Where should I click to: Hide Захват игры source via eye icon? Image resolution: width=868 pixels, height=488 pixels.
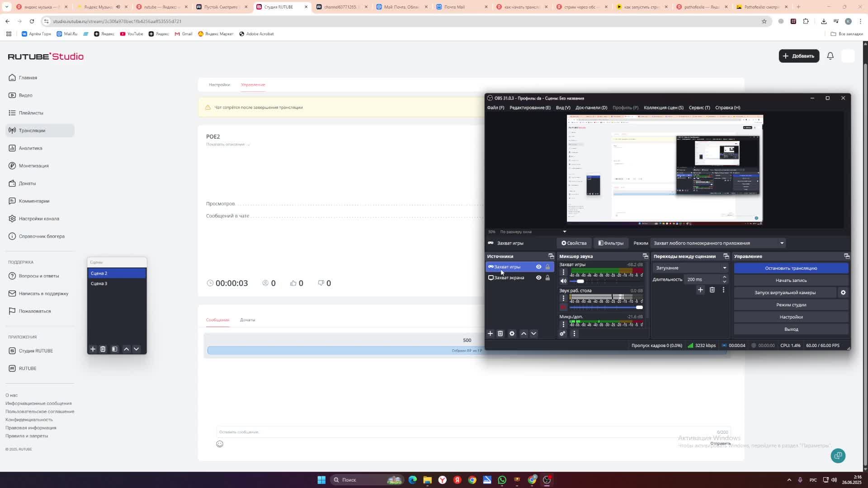538,267
